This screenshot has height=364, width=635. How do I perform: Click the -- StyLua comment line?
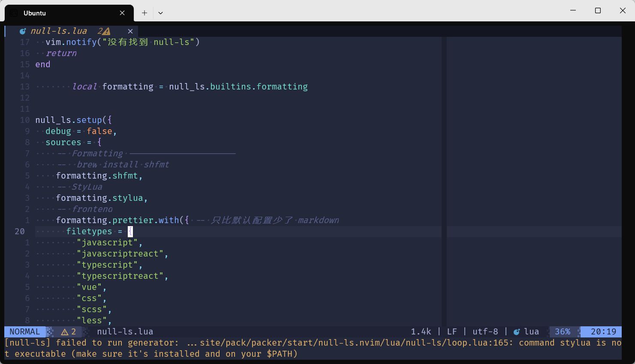[80, 187]
